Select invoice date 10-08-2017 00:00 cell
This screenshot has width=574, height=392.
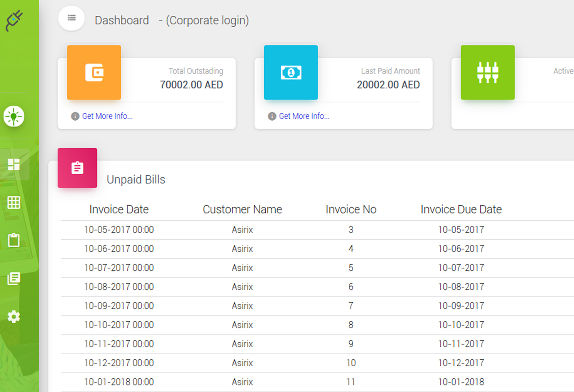coord(119,287)
